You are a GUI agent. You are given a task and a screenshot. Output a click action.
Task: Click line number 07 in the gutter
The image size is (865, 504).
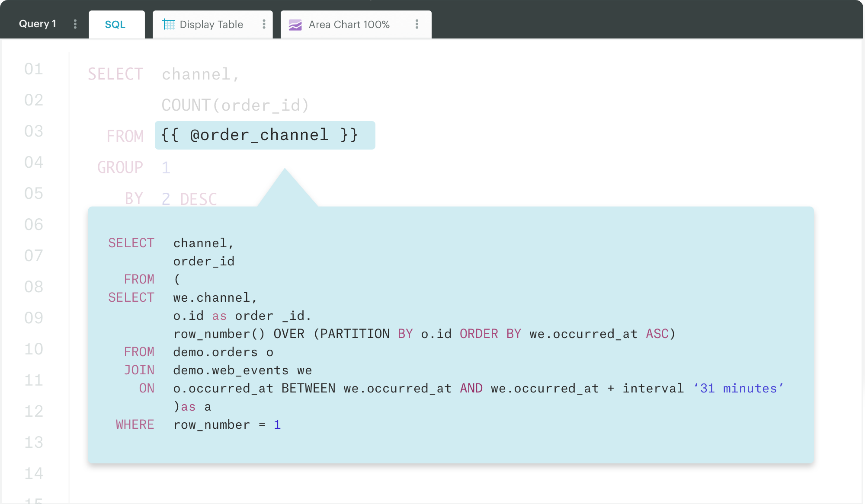[x=34, y=256]
